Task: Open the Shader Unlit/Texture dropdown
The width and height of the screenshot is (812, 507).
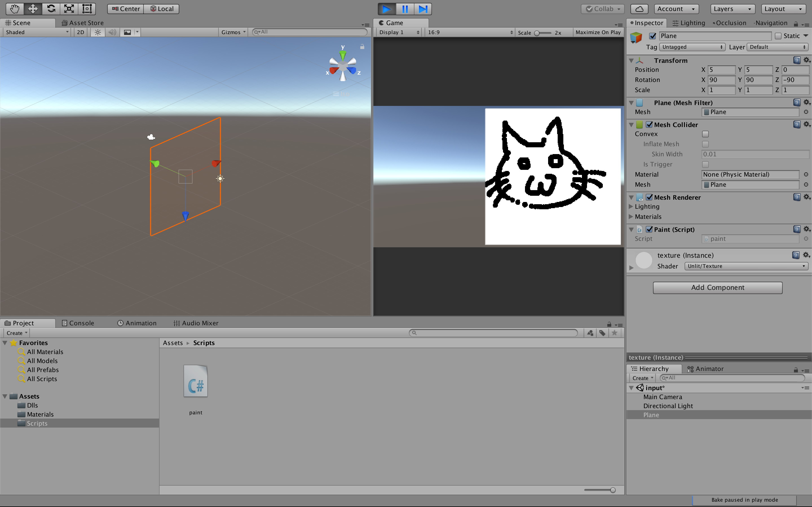Action: click(x=746, y=266)
